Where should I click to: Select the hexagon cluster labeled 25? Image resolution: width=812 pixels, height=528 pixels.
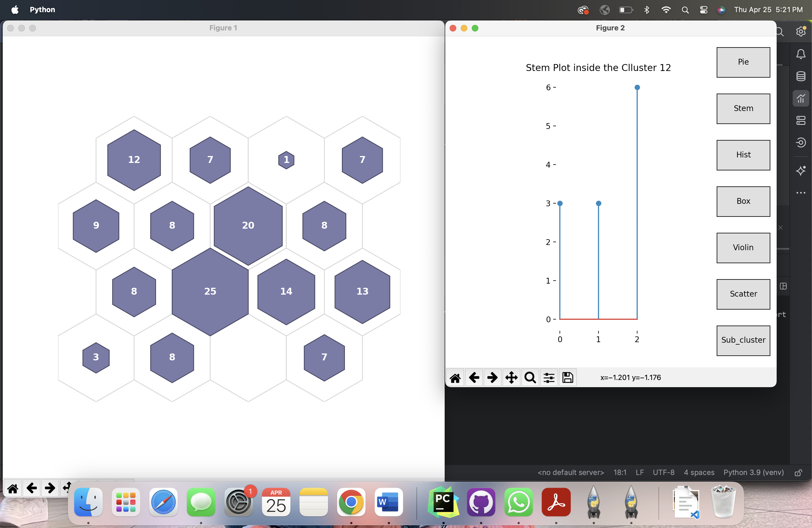click(210, 292)
